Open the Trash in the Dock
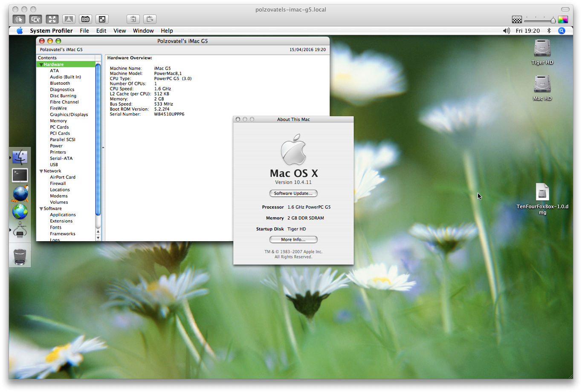 point(20,257)
